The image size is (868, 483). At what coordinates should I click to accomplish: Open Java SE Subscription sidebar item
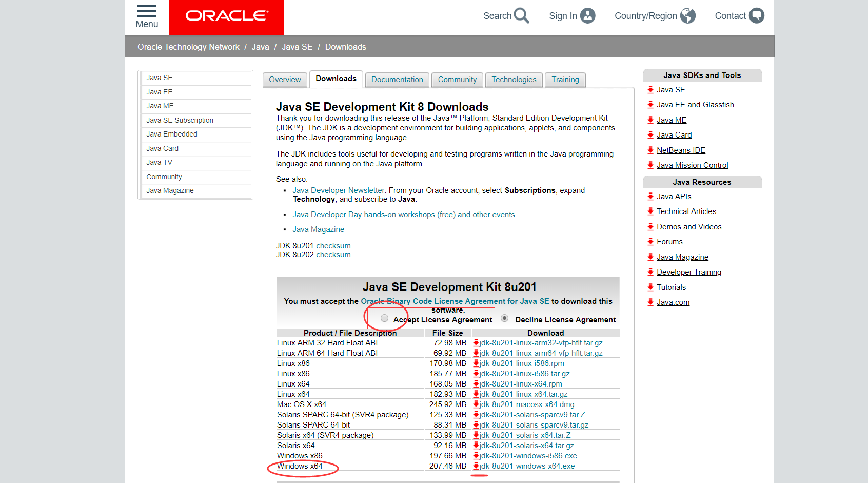point(196,121)
